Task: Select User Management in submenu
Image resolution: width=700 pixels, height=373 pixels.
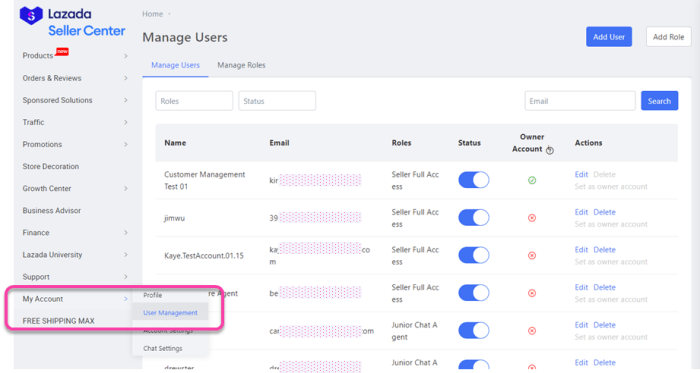Action: [x=171, y=313]
